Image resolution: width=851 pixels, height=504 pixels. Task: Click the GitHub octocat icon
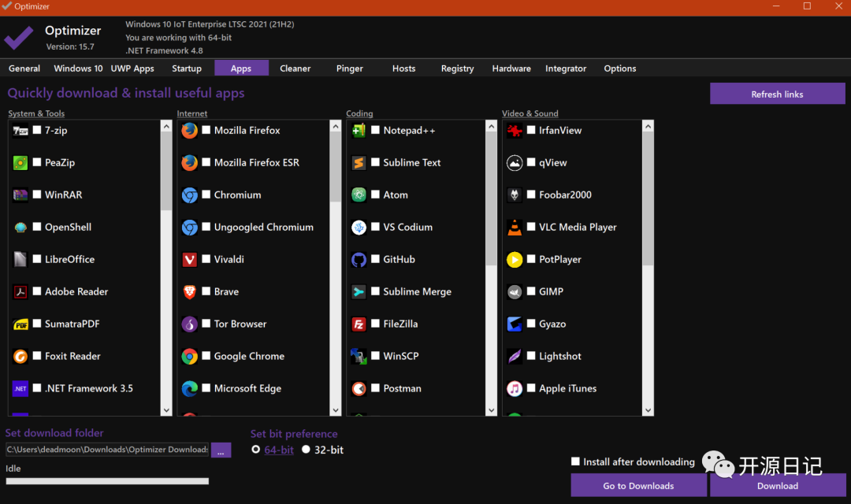click(359, 259)
